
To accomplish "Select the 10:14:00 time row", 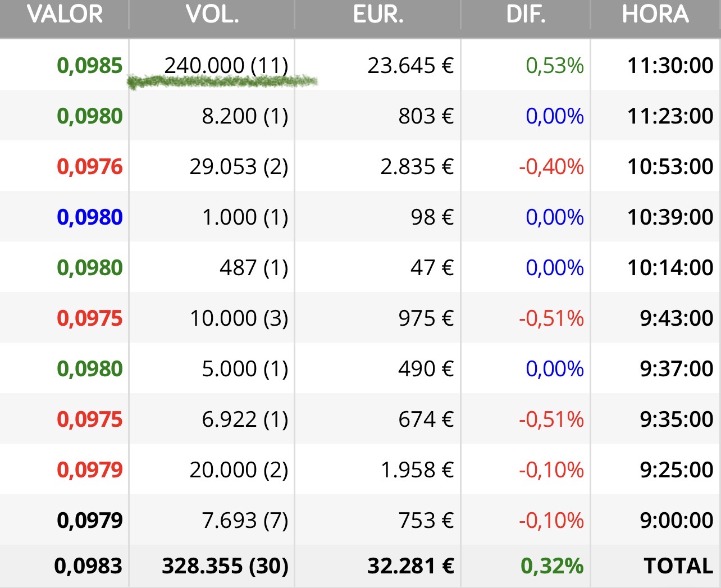I will [670, 268].
